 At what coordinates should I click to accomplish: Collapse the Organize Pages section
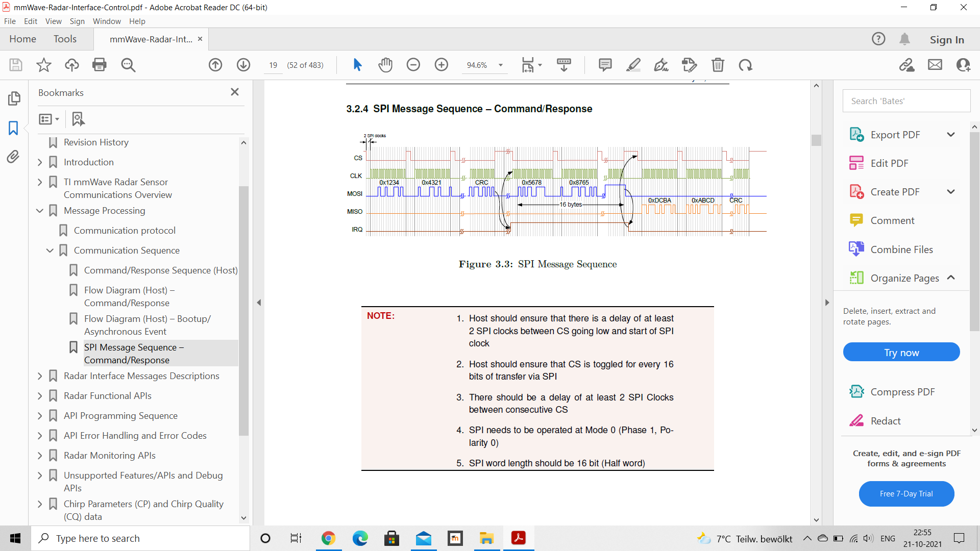coord(951,278)
